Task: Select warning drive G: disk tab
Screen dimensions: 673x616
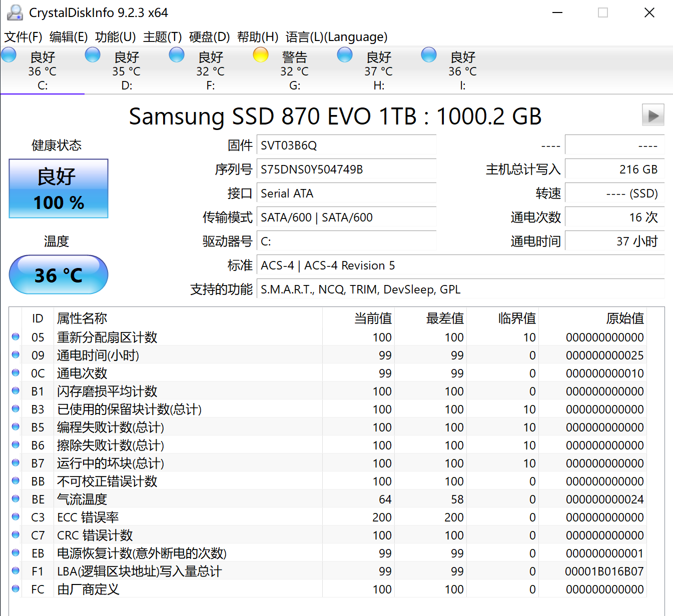Action: [295, 70]
